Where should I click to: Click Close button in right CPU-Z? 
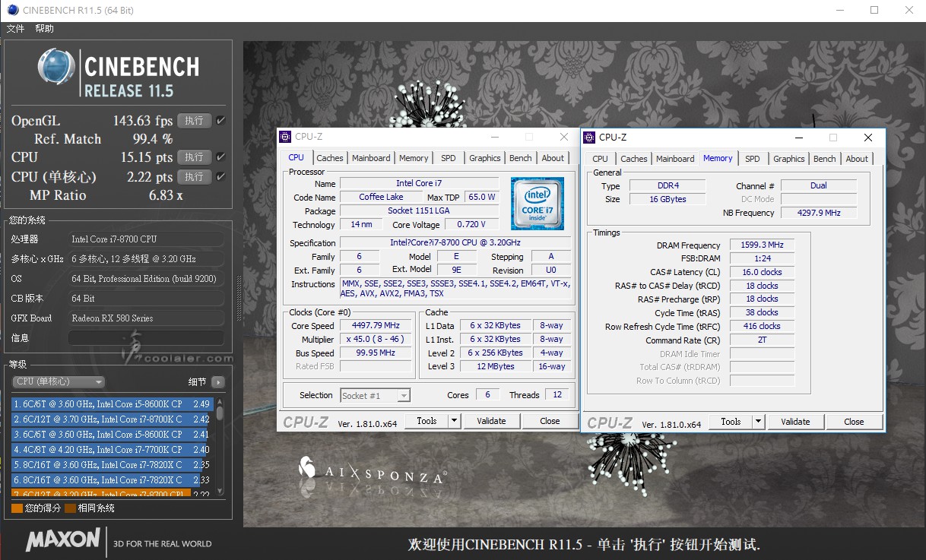coord(854,422)
